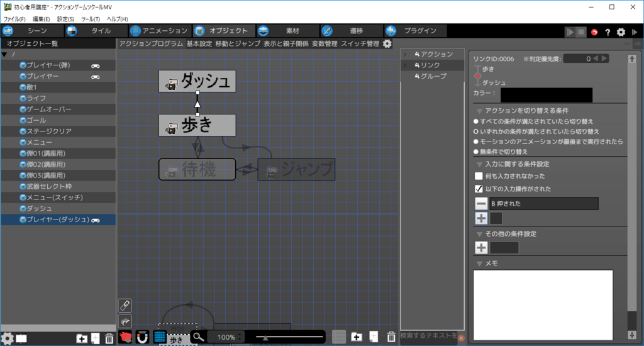644x346 pixels.
Task: Open the 変数管理 sub-tab
Action: pyautogui.click(x=325, y=43)
